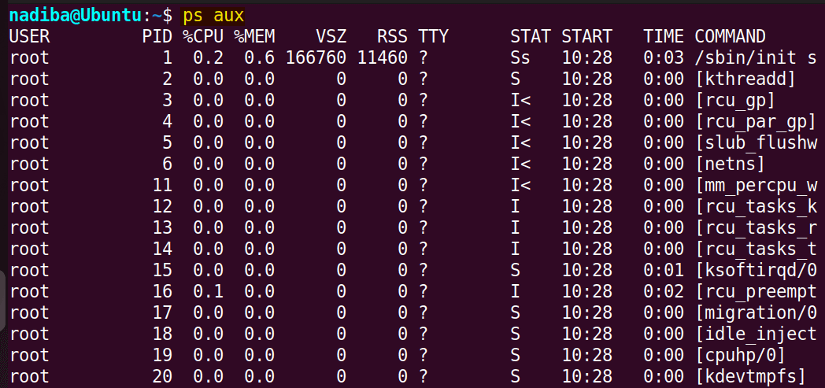This screenshot has height=388, width=825.
Task: Click the TTY question mark in netns row
Action: (x=423, y=164)
